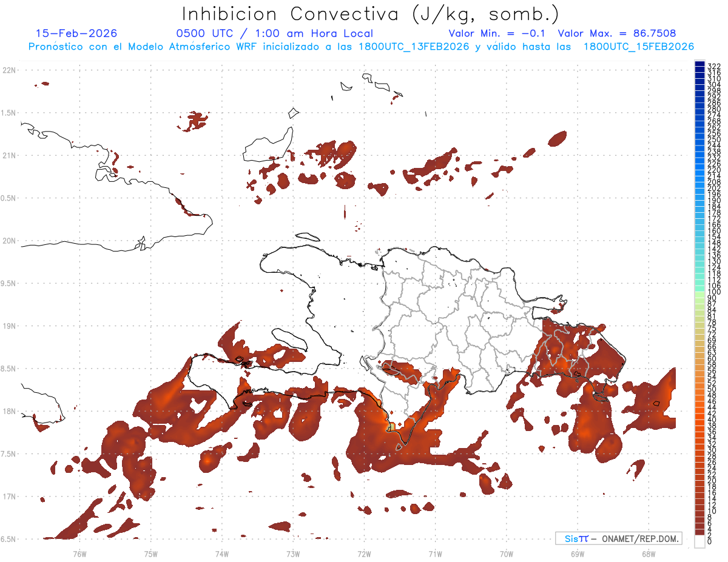Click the '71W' longitude label
The image size is (728, 562).
pyautogui.click(x=435, y=554)
